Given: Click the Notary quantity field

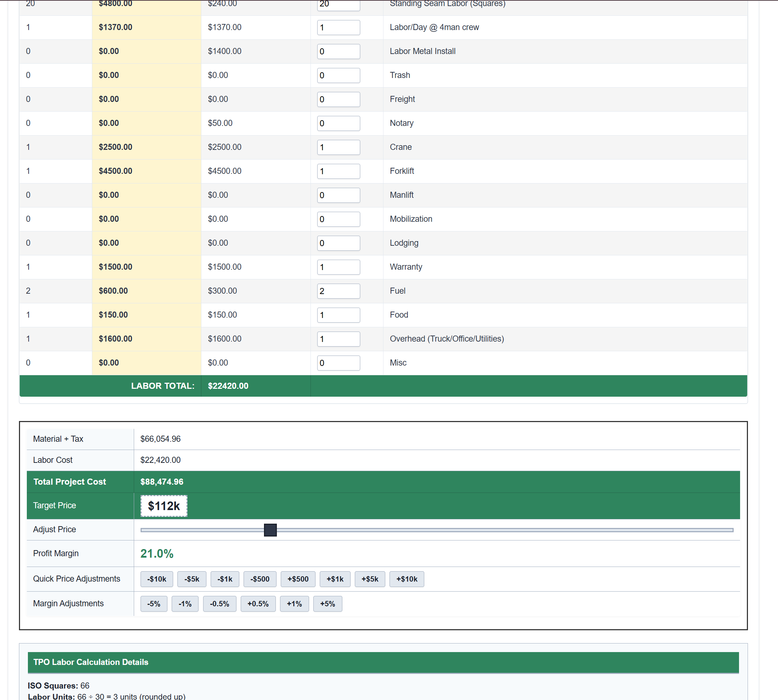Looking at the screenshot, I should tap(338, 123).
